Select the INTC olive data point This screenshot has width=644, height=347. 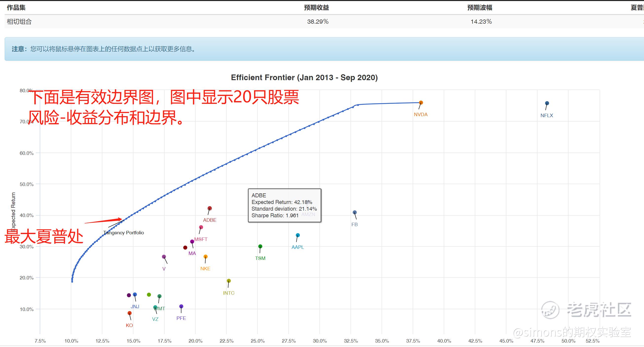tap(229, 281)
